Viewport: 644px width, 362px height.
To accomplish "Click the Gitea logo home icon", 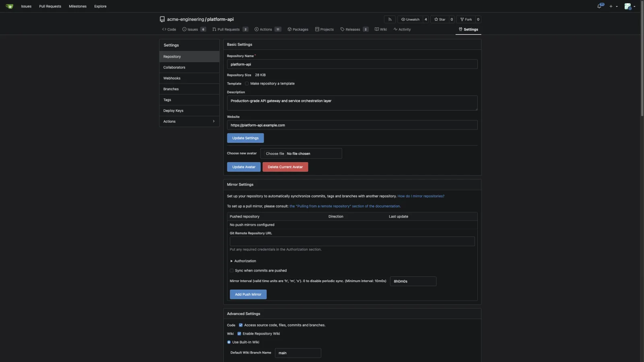I will coord(10,6).
